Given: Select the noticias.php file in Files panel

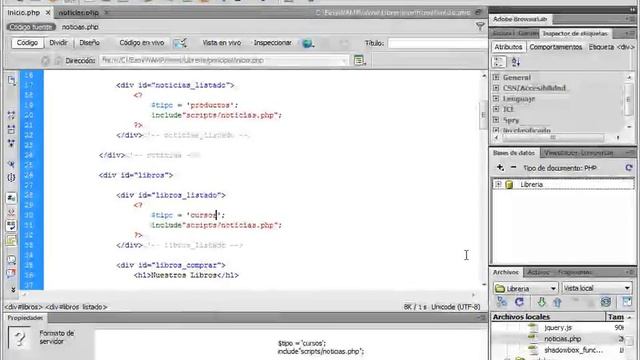Looking at the screenshot, I should (x=563, y=339).
